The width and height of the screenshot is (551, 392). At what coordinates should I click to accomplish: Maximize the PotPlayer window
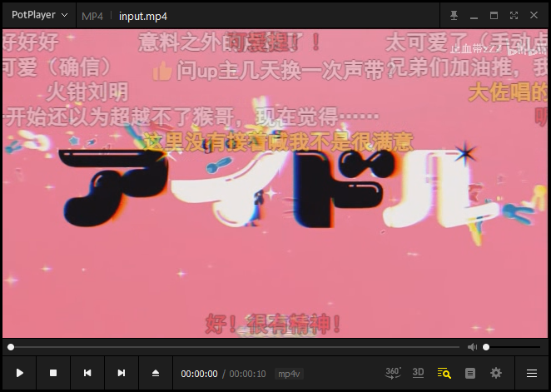494,16
